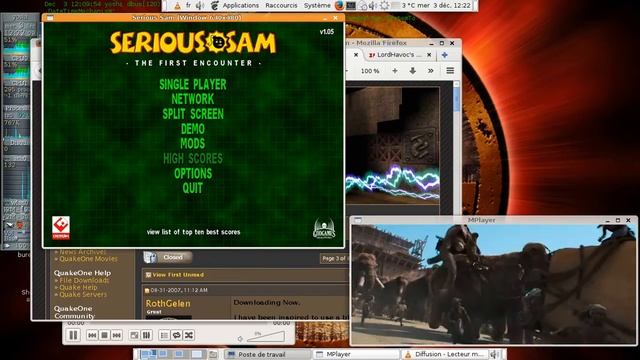Open the File Downloads link

tap(84, 280)
